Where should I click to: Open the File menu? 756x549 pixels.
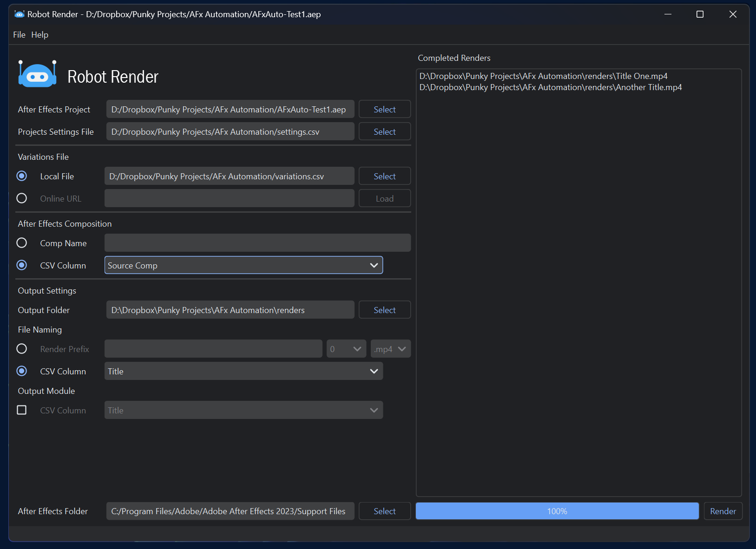(19, 35)
